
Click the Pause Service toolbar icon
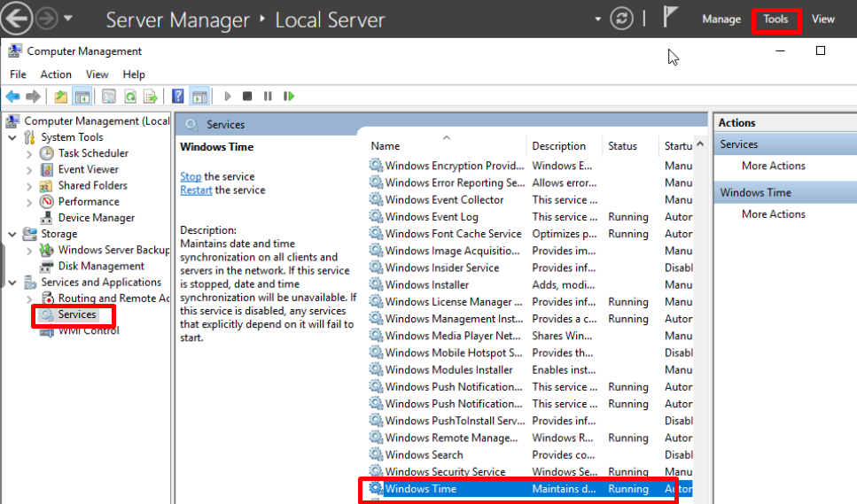pos(267,97)
